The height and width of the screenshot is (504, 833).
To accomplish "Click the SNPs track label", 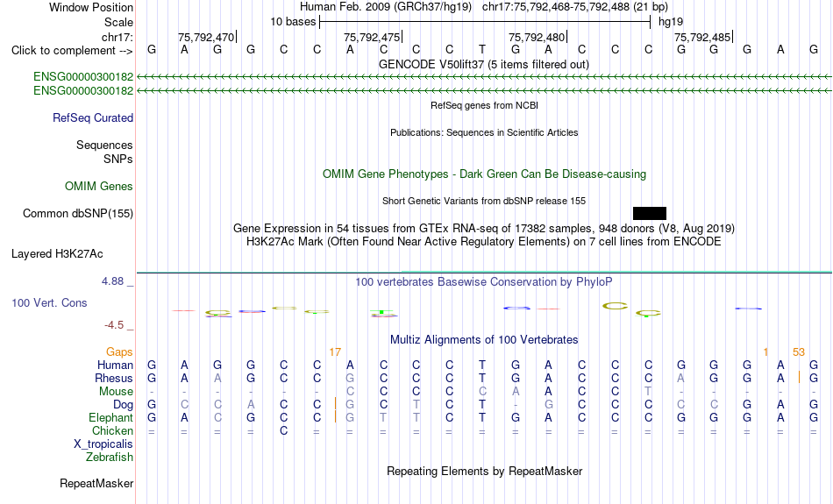I will click(118, 159).
